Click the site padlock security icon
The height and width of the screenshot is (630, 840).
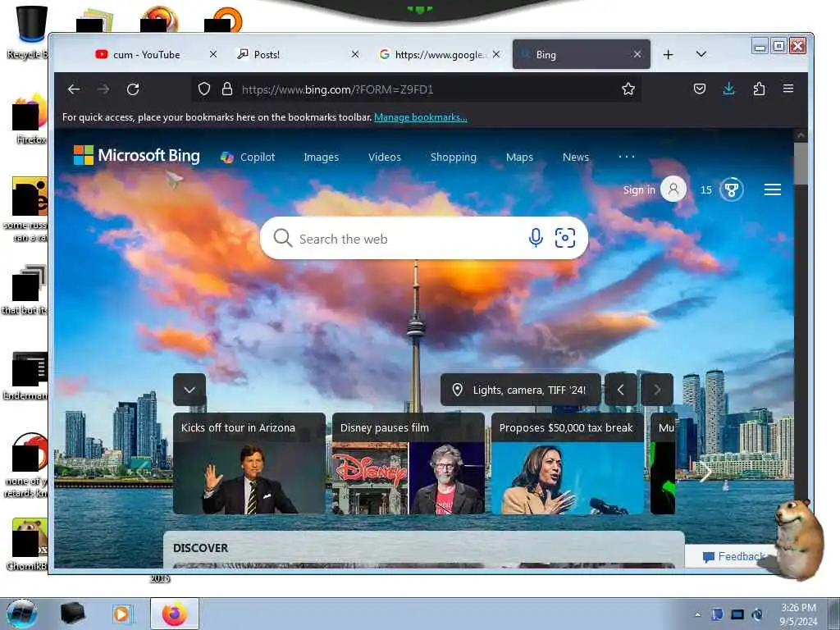227,89
